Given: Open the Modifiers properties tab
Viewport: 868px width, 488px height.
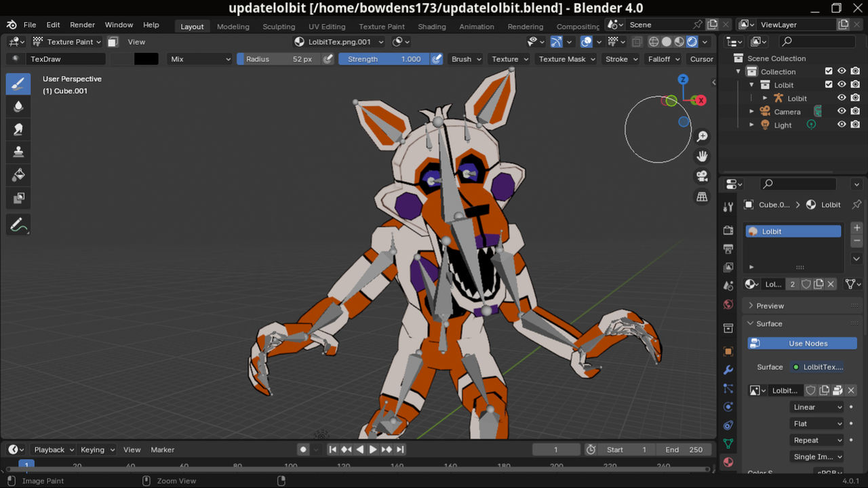Looking at the screenshot, I should [x=728, y=370].
